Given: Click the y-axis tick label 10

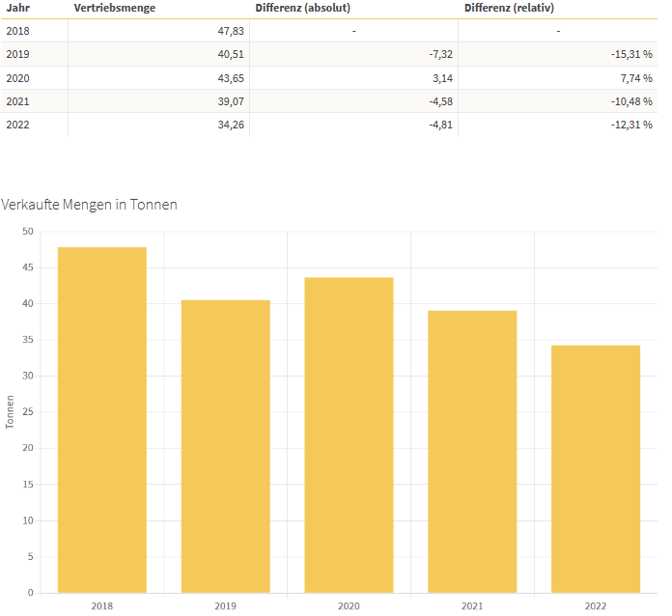Looking at the screenshot, I should [28, 520].
